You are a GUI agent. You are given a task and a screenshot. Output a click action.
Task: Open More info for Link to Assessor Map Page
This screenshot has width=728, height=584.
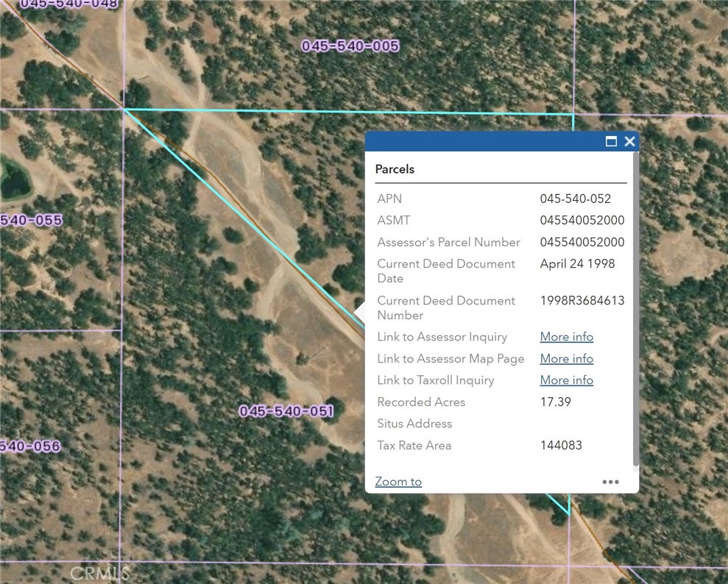[x=566, y=358]
